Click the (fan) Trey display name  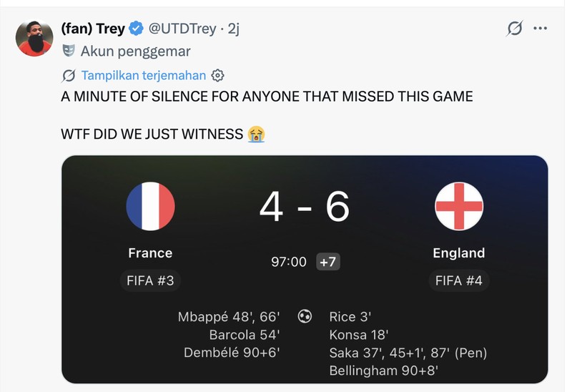(93, 29)
